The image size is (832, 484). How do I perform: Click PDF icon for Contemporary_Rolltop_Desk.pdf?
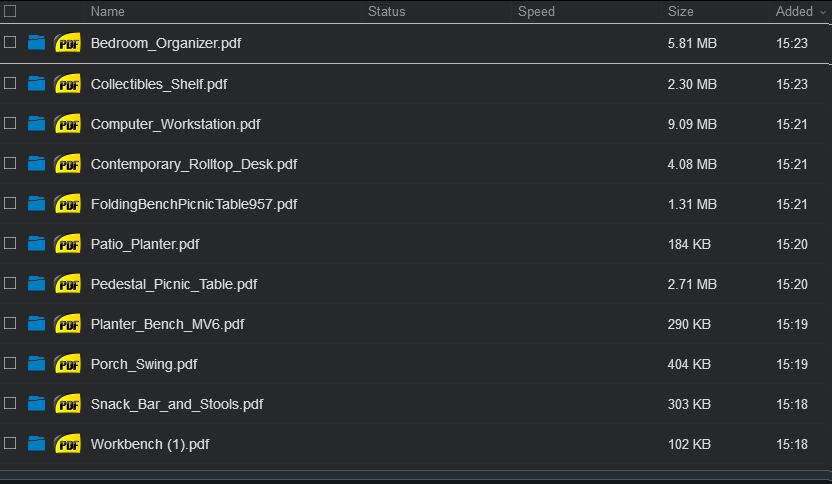(67, 164)
